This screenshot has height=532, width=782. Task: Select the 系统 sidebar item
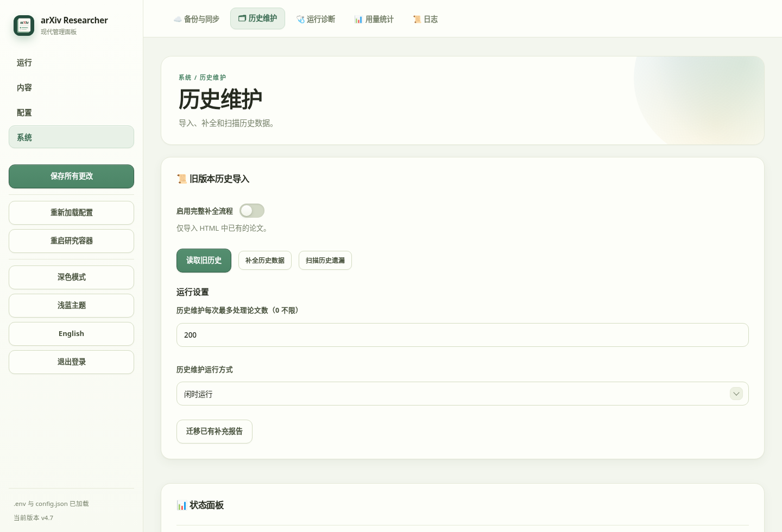click(71, 137)
